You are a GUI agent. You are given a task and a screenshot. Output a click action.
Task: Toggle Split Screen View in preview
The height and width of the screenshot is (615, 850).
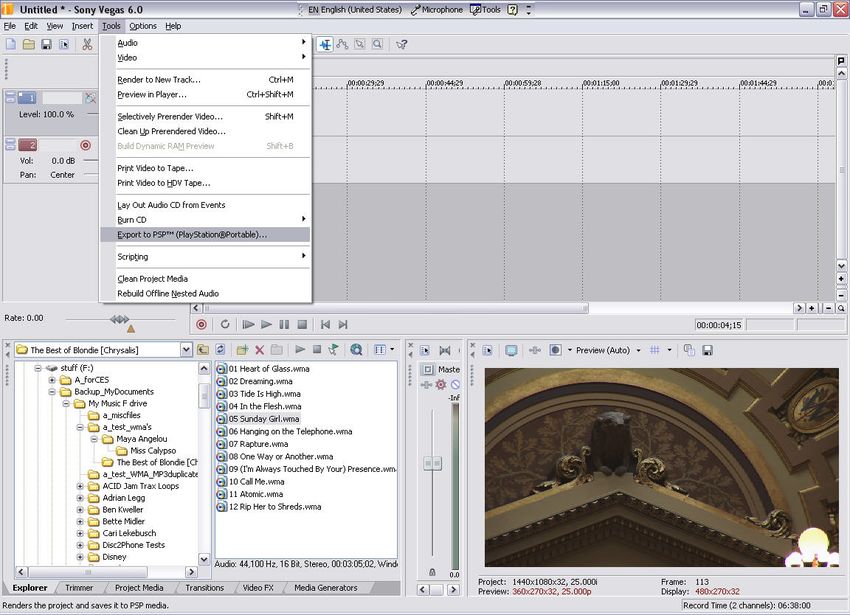555,350
